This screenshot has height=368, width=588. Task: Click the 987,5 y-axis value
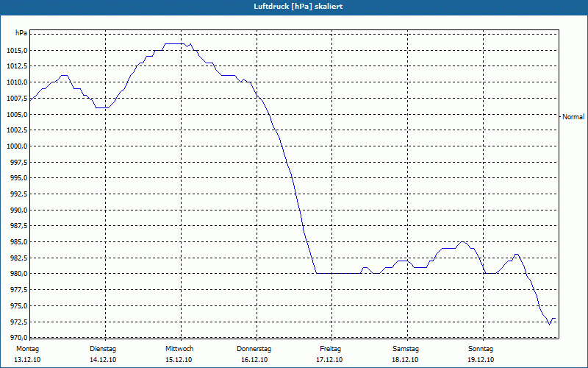pos(19,226)
